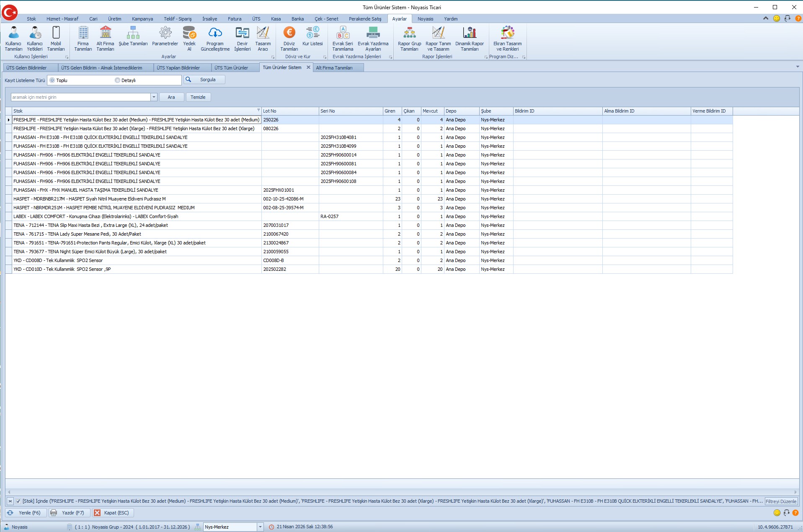Open Dinamik Rapor Tanımları icon
This screenshot has height=532, width=803.
469,39
